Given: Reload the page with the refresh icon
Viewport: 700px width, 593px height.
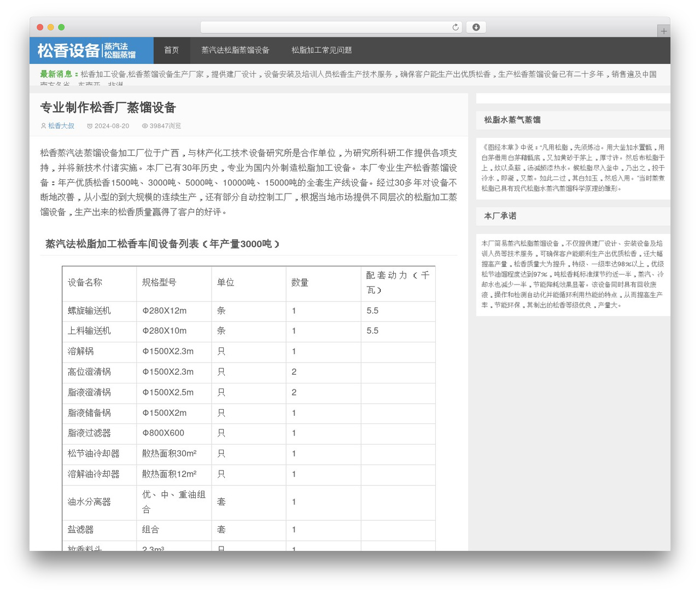Looking at the screenshot, I should pyautogui.click(x=456, y=27).
